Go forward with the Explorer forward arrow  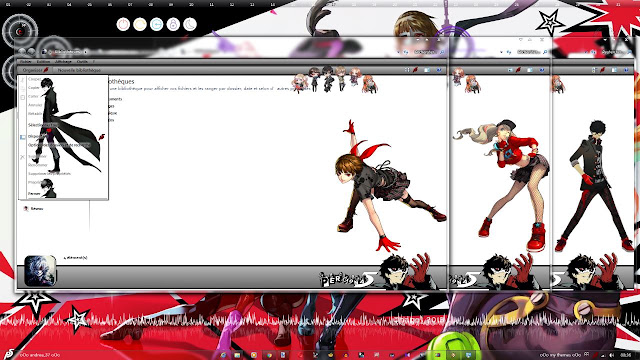click(31, 52)
